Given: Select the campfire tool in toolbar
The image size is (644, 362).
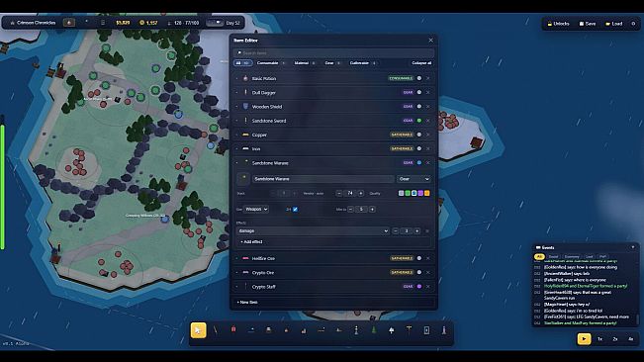Looking at the screenshot, I should click(286, 330).
